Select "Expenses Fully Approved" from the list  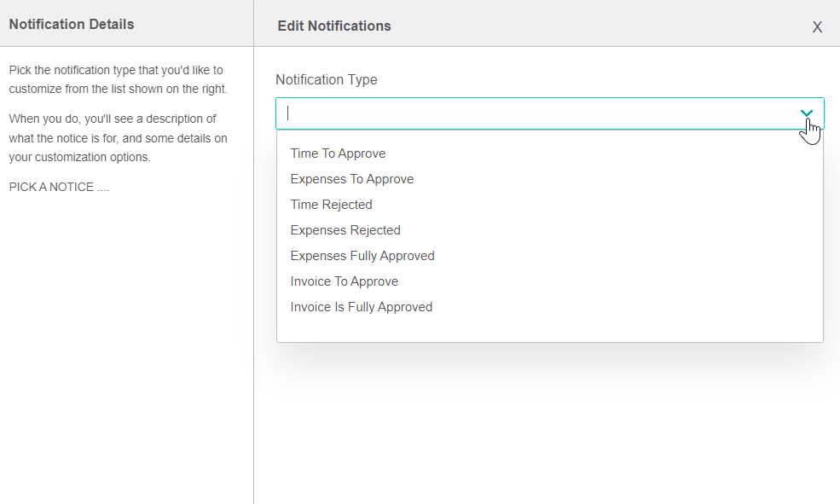(x=362, y=256)
